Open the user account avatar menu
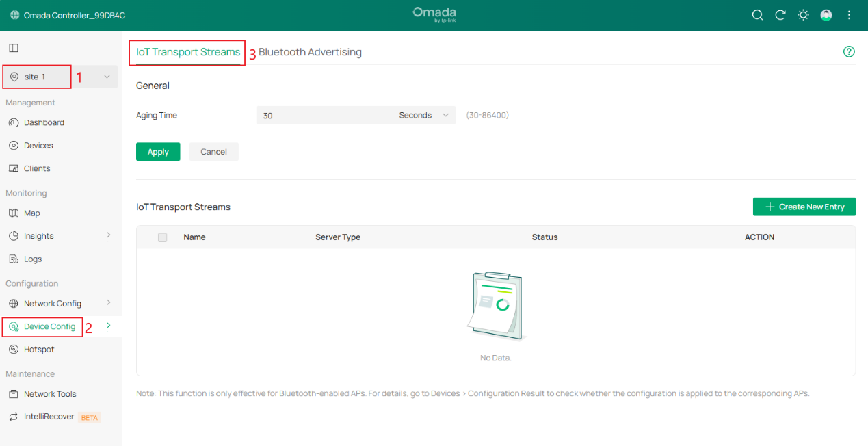Viewport: 868px width, 446px height. coord(826,15)
